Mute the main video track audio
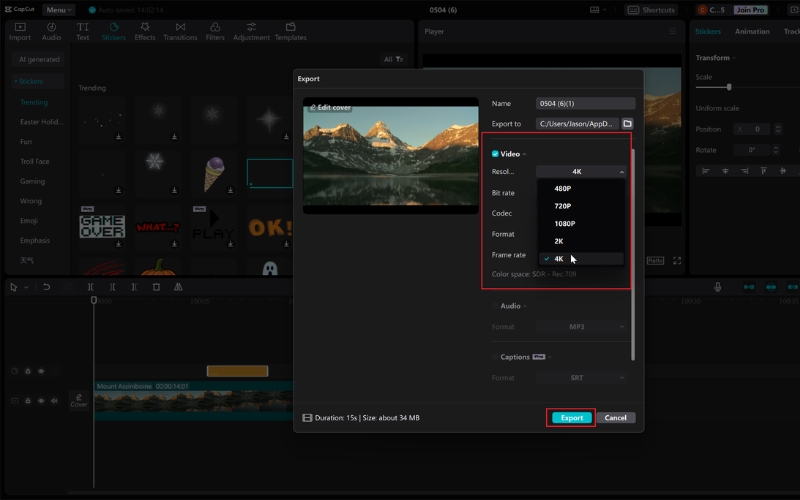800x500 pixels. [x=55, y=401]
